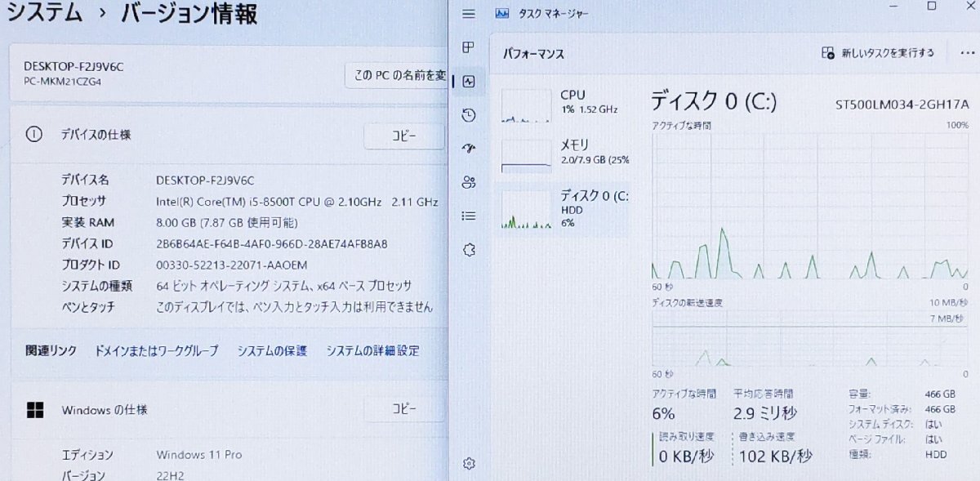Open バージョン情報 breadcrumb item

coord(189,14)
